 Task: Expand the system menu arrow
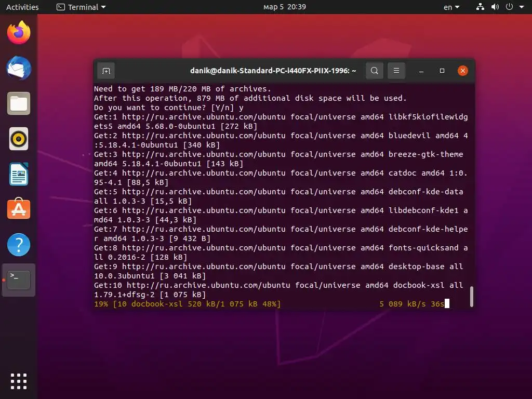(522, 7)
